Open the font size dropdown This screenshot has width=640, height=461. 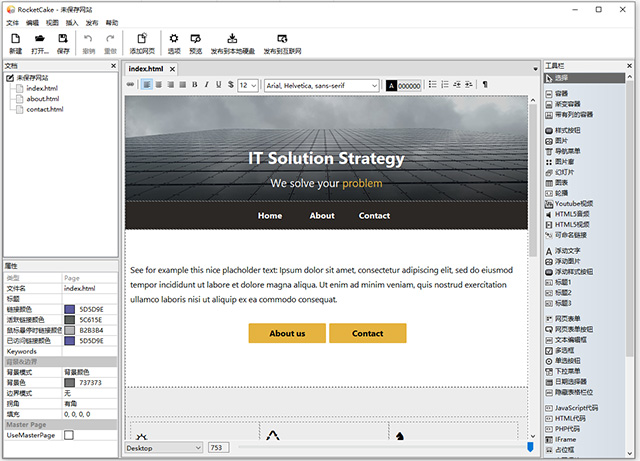coord(248,85)
